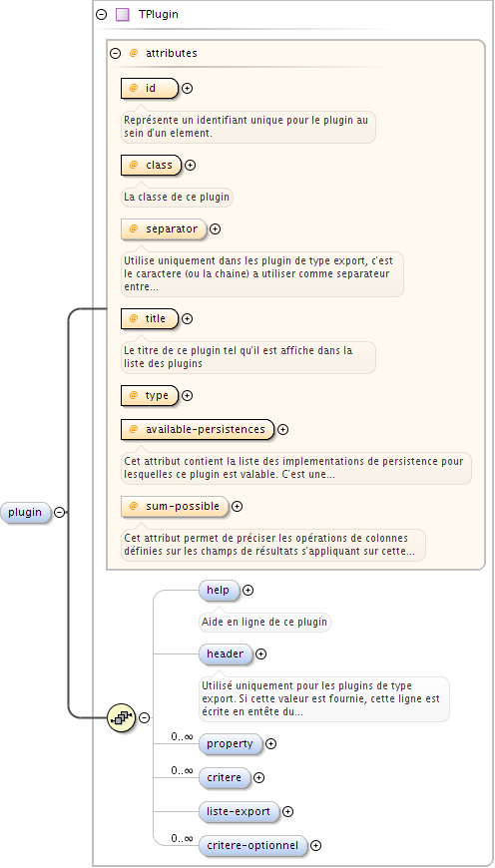This screenshot has width=495, height=868.
Task: Click the sequence compositor icon
Action: pos(122,718)
